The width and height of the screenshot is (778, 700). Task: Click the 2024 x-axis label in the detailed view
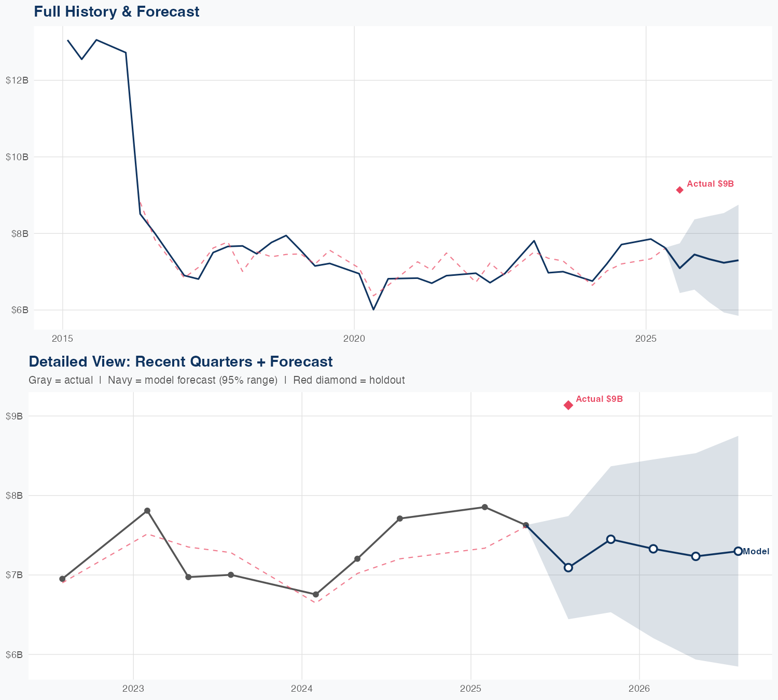[302, 689]
